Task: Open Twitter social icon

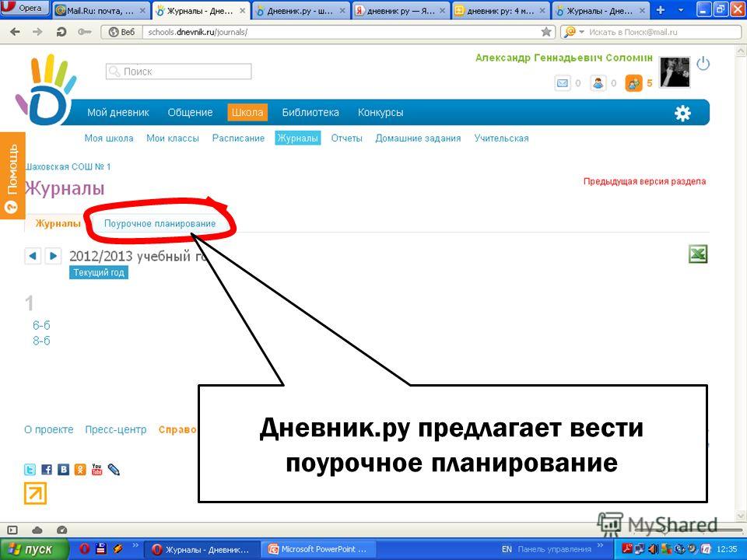Action: pos(30,470)
